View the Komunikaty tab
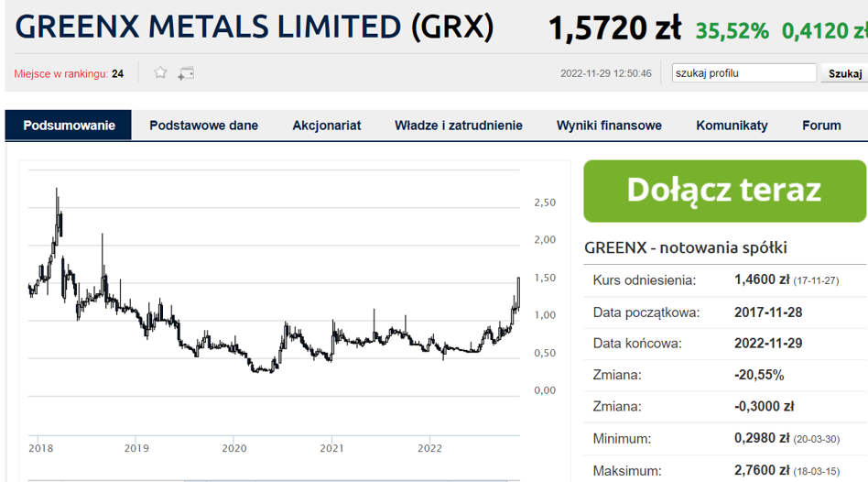This screenshot has height=482, width=868. click(732, 126)
